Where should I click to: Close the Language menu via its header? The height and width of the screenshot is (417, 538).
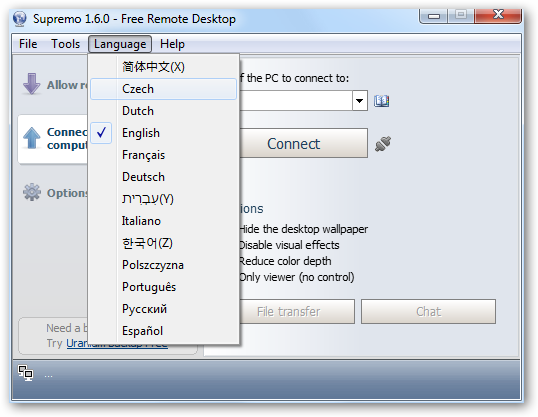click(120, 44)
